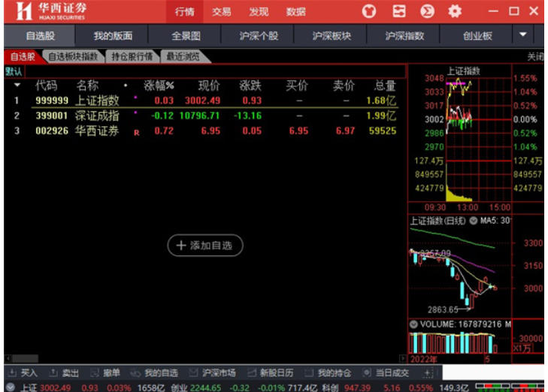Open the settings gear icon

[x=454, y=11]
